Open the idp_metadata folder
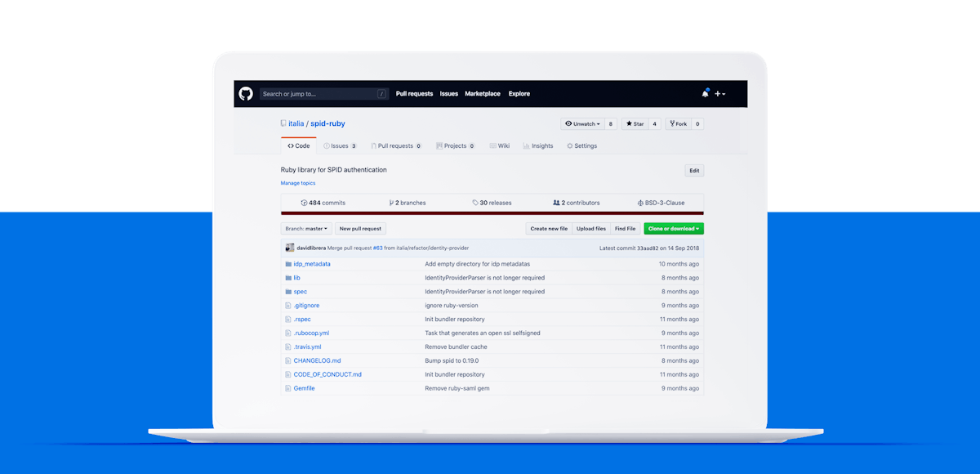This screenshot has width=980, height=474. click(312, 264)
